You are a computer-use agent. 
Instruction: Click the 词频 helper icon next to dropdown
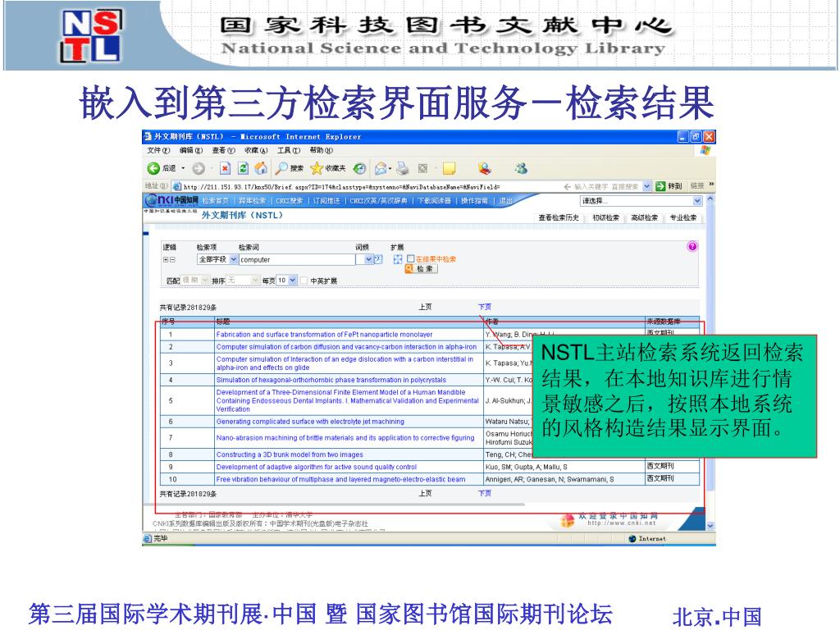(x=378, y=259)
